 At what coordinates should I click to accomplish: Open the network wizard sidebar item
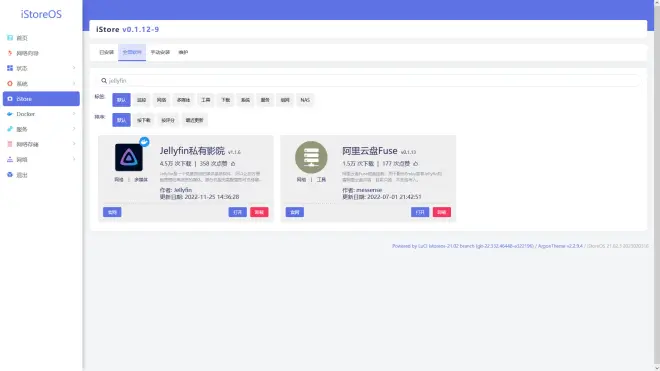(27, 53)
